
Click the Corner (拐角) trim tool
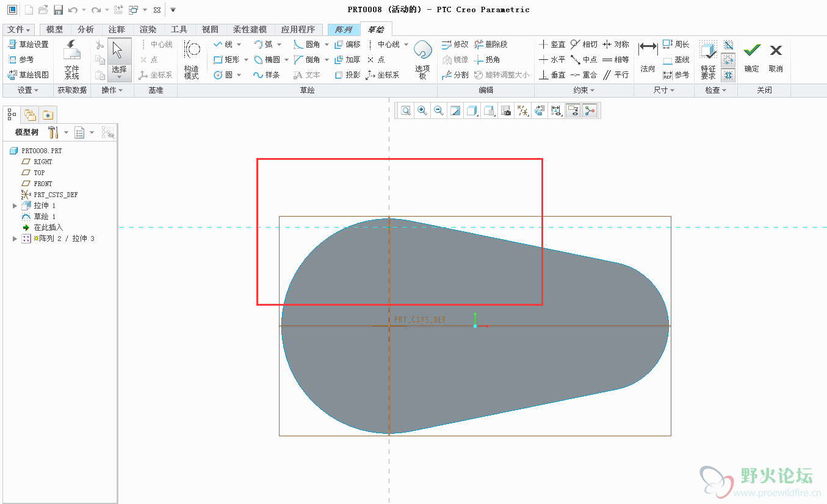point(487,60)
